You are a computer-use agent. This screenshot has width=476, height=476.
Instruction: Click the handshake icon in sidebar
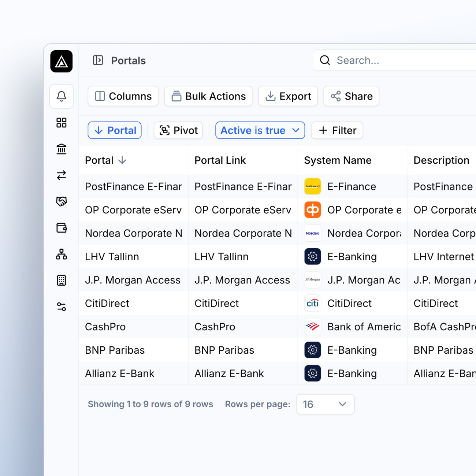62,201
